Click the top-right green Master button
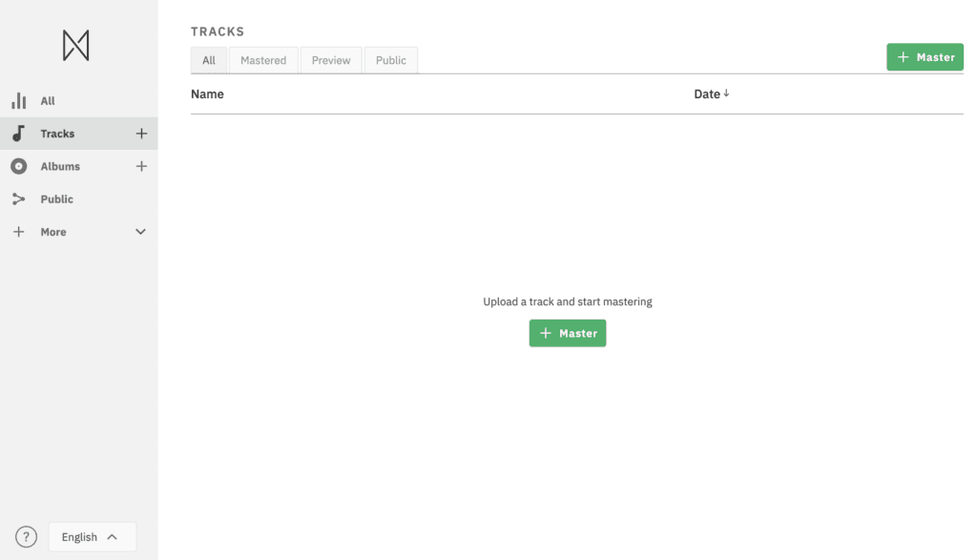Screen dimensions: 977x560 point(925,57)
